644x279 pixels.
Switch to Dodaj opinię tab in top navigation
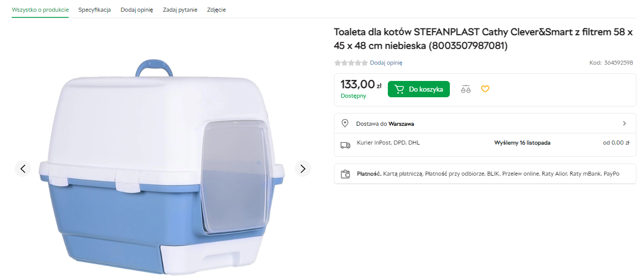[x=137, y=10]
